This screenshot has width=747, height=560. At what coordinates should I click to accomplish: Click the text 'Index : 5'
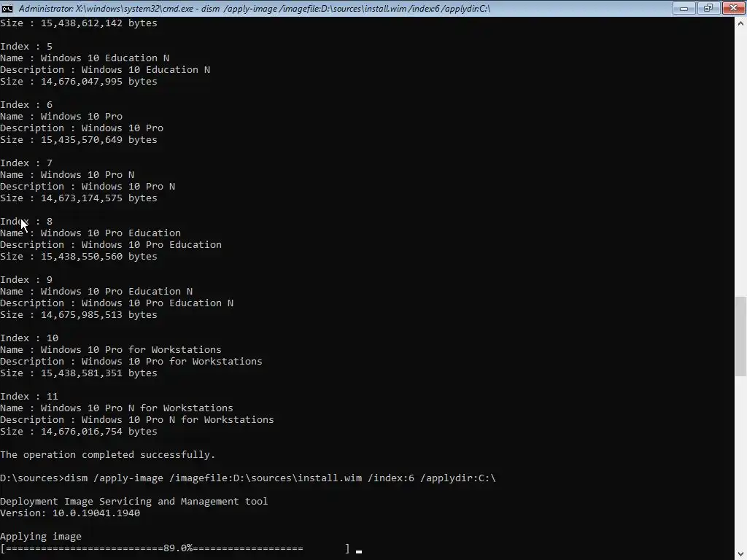26,46
